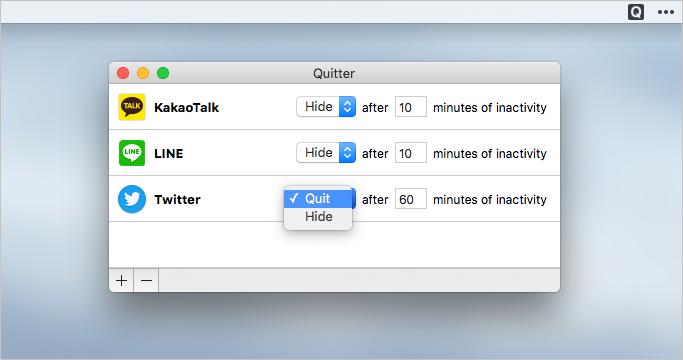Zoom the Quitter window with green button
Screen dimensions: 683x360
click(163, 73)
